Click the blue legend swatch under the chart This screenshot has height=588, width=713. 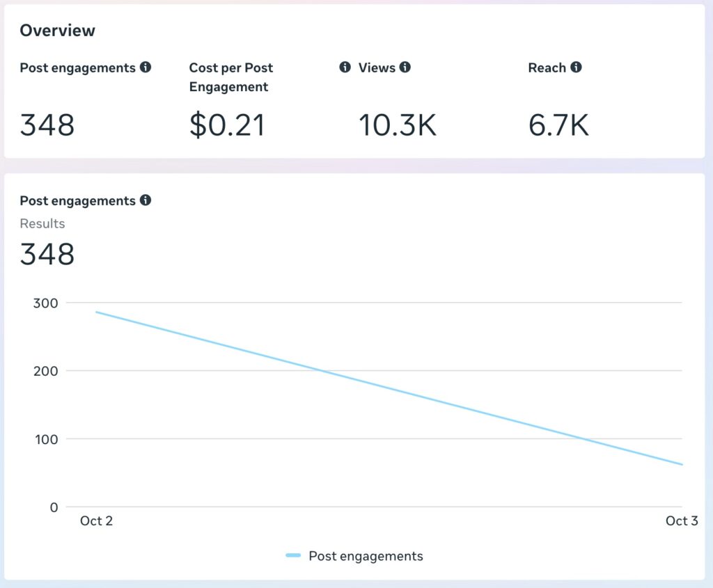pyautogui.click(x=293, y=555)
